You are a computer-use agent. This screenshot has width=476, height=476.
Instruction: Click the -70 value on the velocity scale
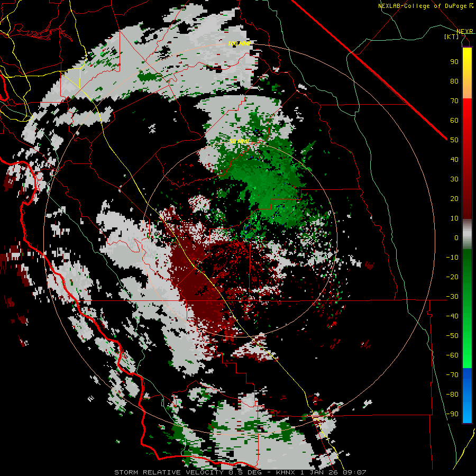click(x=452, y=375)
